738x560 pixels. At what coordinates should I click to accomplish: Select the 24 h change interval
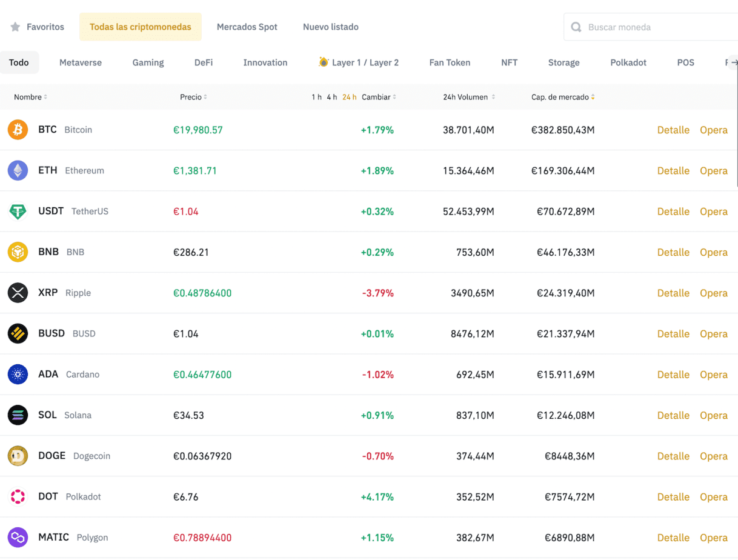[349, 97]
